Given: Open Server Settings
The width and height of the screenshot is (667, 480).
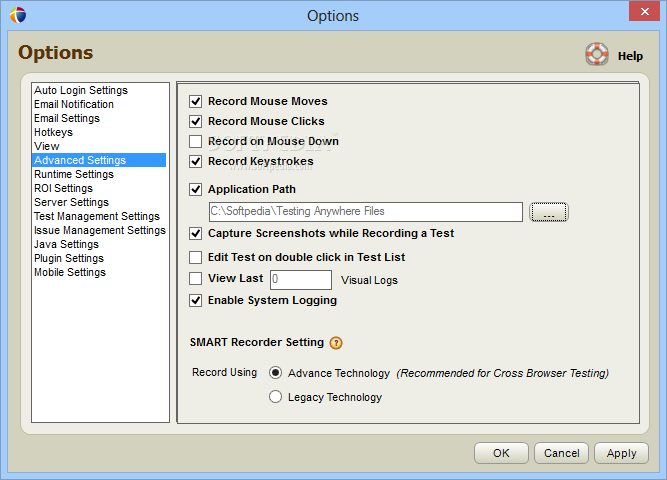Looking at the screenshot, I should coord(71,202).
